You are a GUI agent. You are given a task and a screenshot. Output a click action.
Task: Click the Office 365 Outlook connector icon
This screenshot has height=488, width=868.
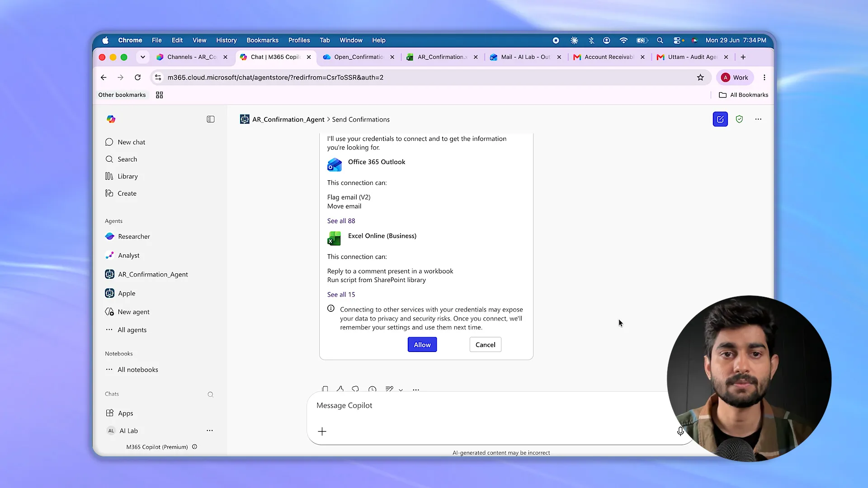tap(335, 164)
